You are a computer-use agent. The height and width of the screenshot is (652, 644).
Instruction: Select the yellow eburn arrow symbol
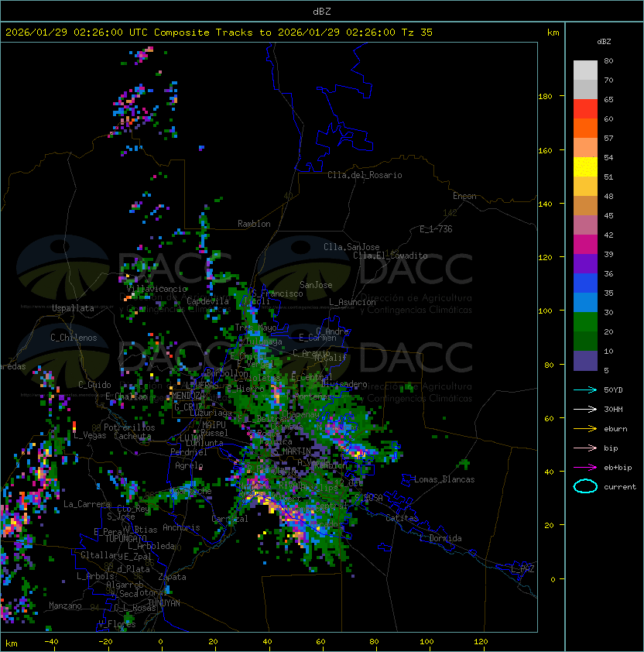pyautogui.click(x=585, y=428)
